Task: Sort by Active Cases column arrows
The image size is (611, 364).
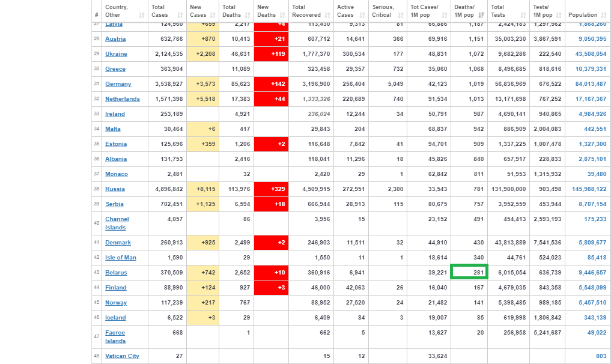Action: (362, 15)
